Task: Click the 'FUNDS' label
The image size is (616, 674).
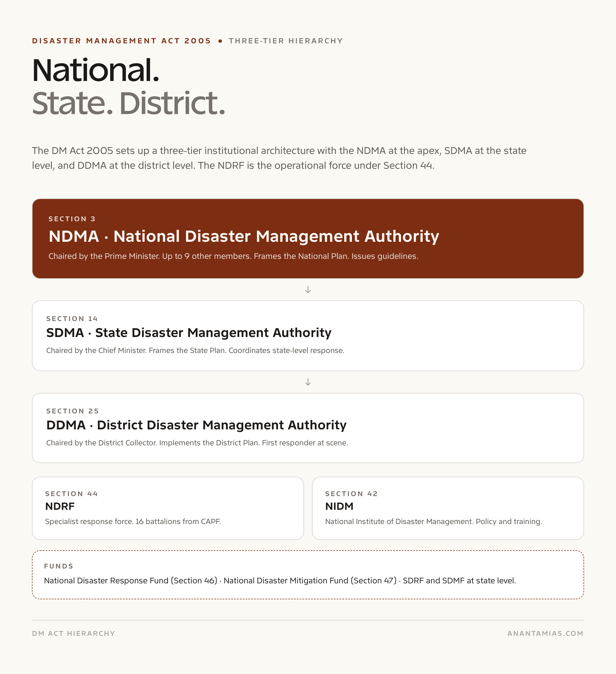Action: pos(59,566)
